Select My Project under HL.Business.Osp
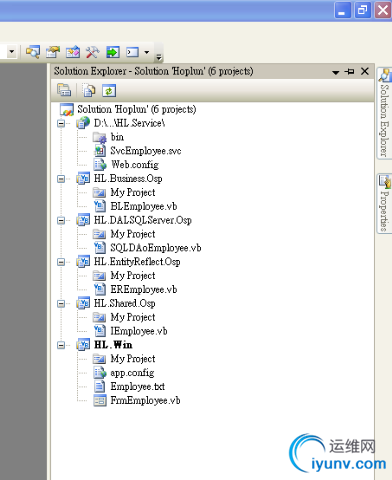The image size is (392, 480). point(133,193)
